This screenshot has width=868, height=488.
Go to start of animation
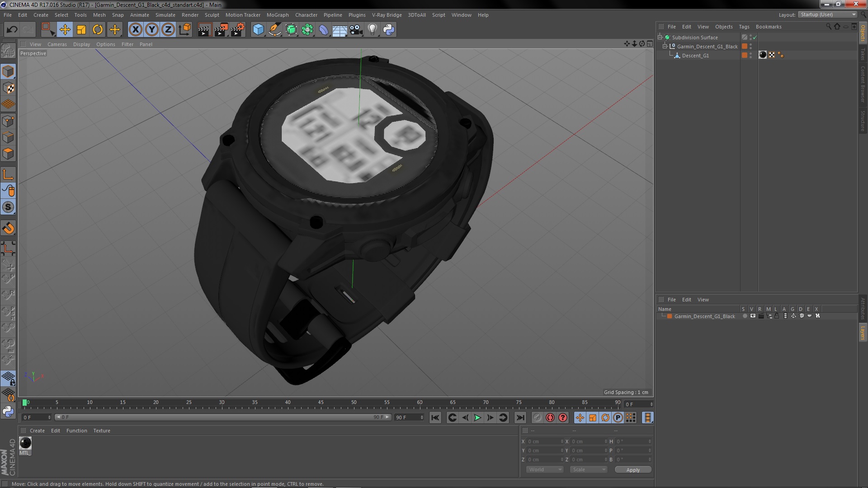pyautogui.click(x=435, y=418)
